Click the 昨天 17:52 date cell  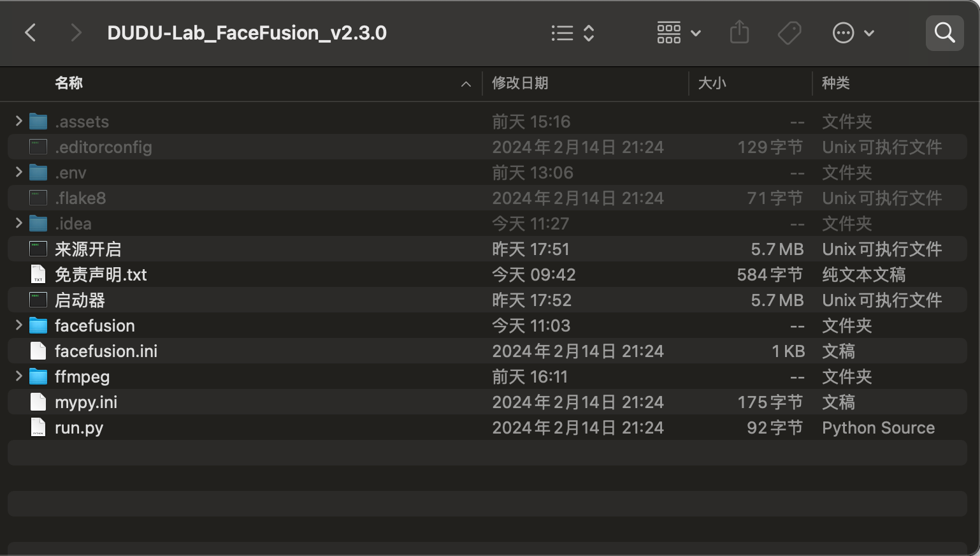pyautogui.click(x=531, y=300)
